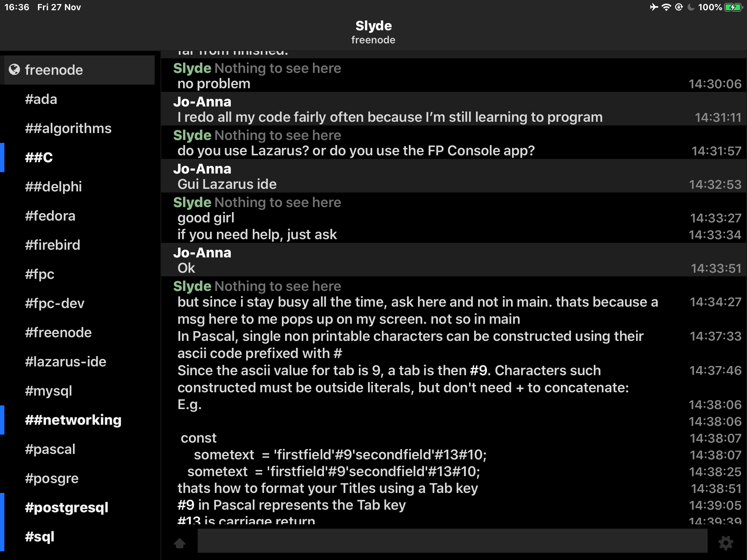Click the freenode globe icon
This screenshot has width=747, height=560.
coord(15,69)
